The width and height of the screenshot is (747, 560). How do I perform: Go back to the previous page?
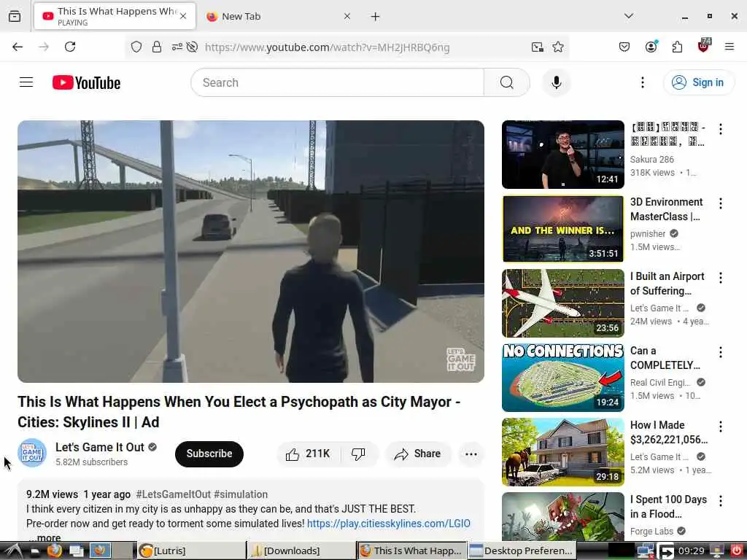[18, 47]
